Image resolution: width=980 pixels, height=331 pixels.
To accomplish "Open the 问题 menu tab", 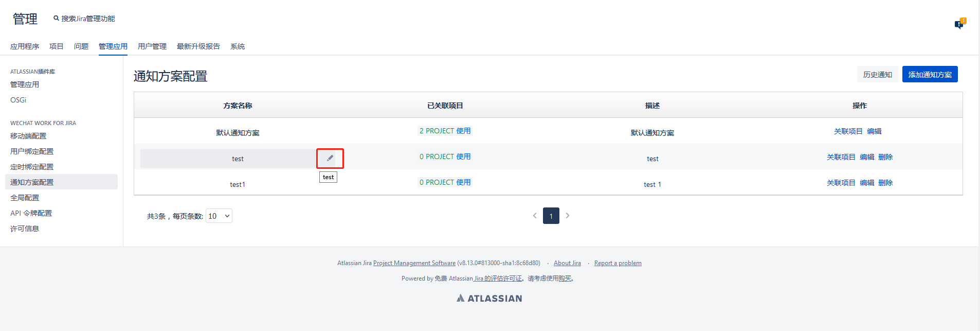I will point(81,46).
